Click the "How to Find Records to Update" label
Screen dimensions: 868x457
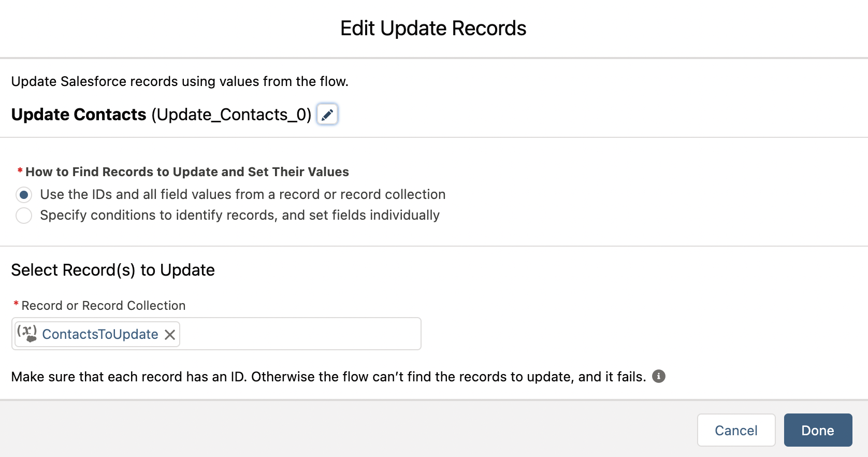click(x=187, y=172)
